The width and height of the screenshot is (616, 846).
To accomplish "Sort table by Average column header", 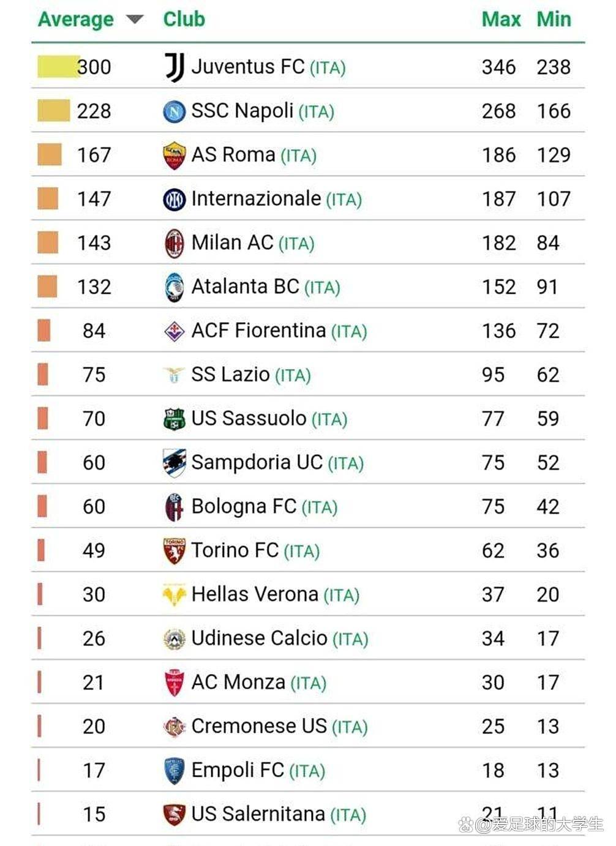I will (x=76, y=20).
